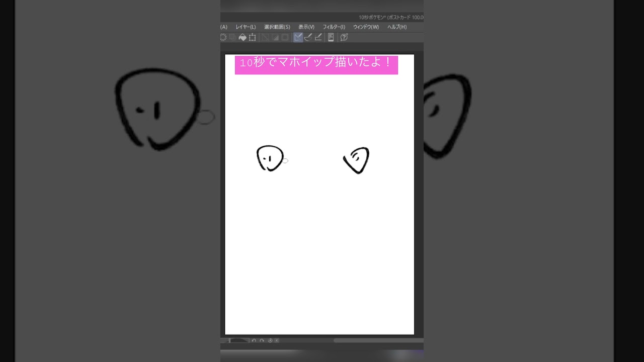
Task: Open the レイヤー(L) menu
Action: point(246,27)
